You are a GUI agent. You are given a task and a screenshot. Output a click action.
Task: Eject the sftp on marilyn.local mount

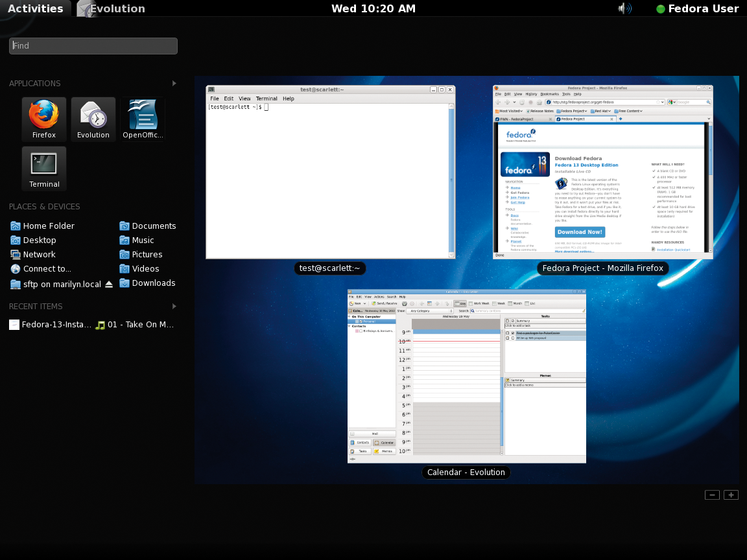coord(109,285)
